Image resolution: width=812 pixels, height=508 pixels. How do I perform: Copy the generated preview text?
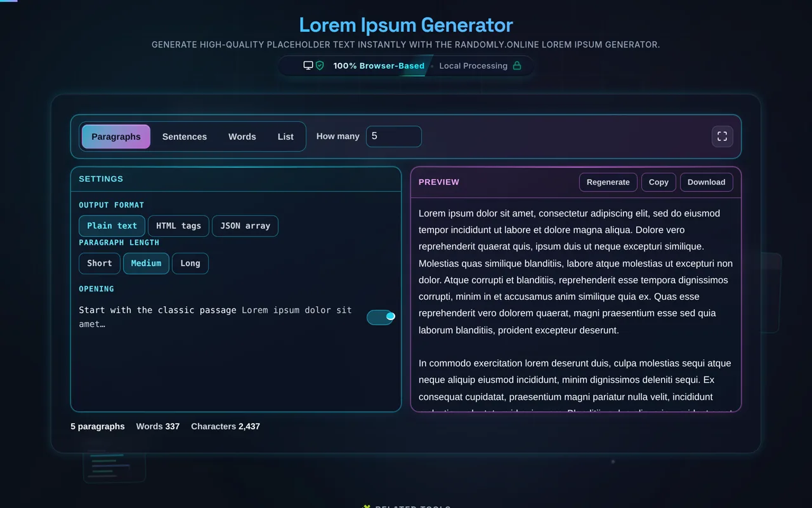pos(658,182)
